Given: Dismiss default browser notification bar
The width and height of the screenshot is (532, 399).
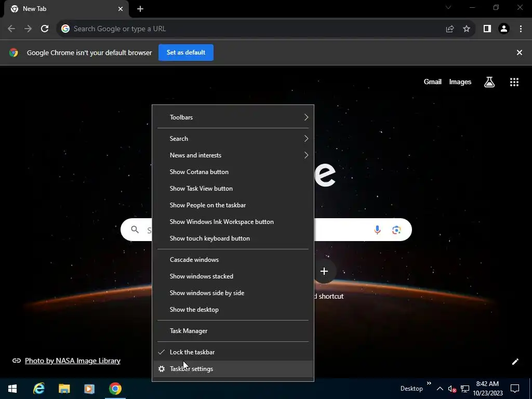Looking at the screenshot, I should pos(520,52).
